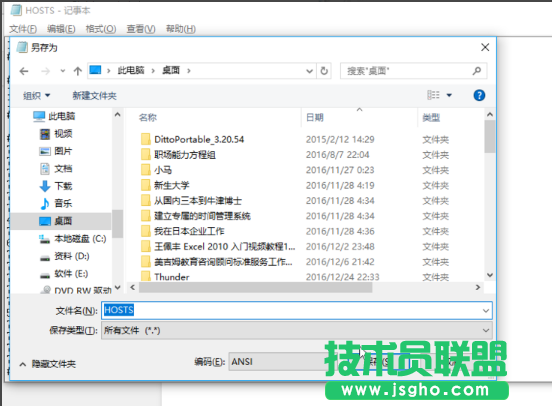Click the date 2015/2/12 14:29
This screenshot has height=406, width=552.
pyautogui.click(x=340, y=139)
